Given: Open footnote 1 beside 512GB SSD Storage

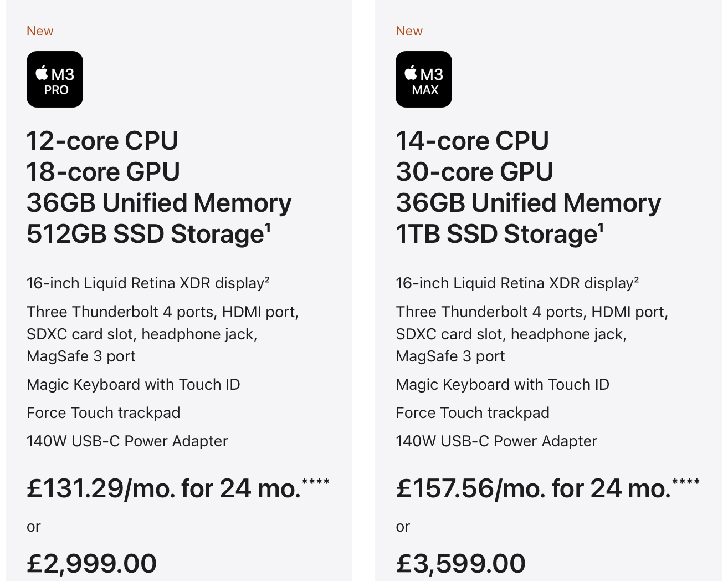Looking at the screenshot, I should coord(268,226).
